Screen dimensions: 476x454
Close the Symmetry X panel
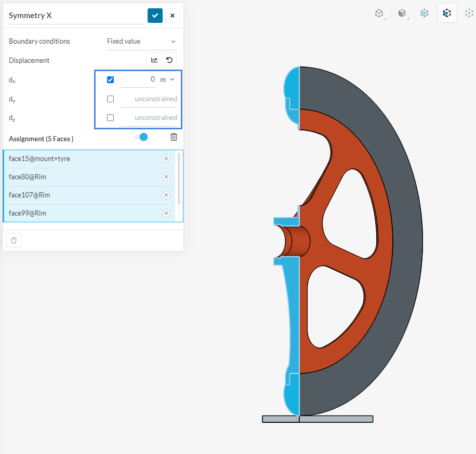coord(172,16)
